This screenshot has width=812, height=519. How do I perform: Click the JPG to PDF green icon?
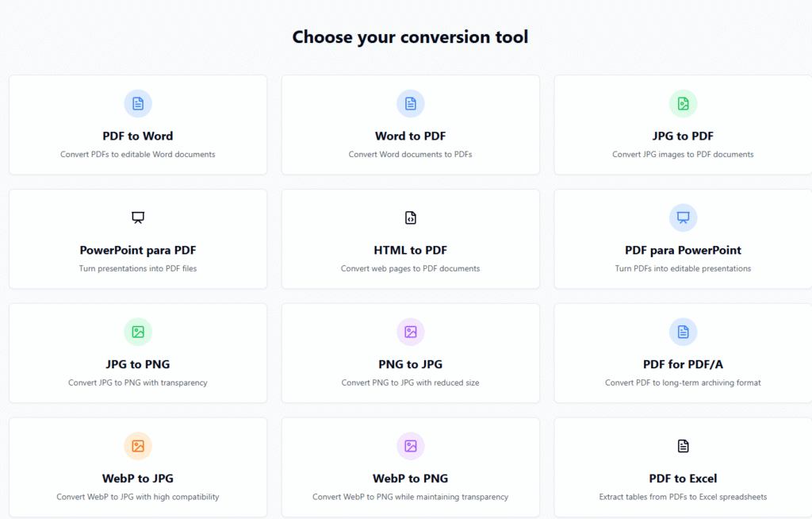tap(683, 104)
